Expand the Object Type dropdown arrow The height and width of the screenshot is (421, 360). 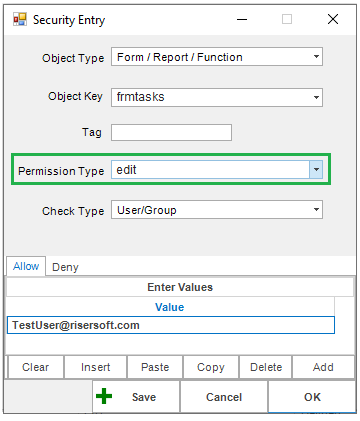tap(316, 57)
